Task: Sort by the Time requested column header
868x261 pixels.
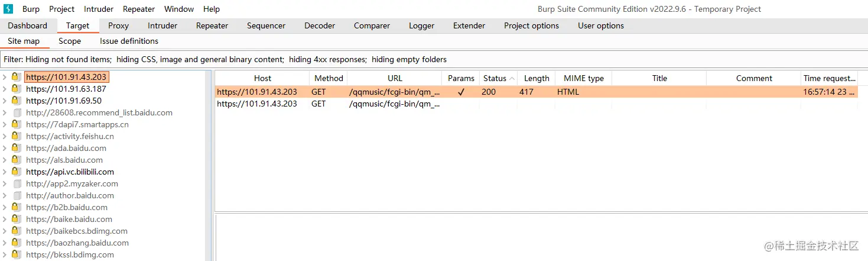Action: click(830, 78)
